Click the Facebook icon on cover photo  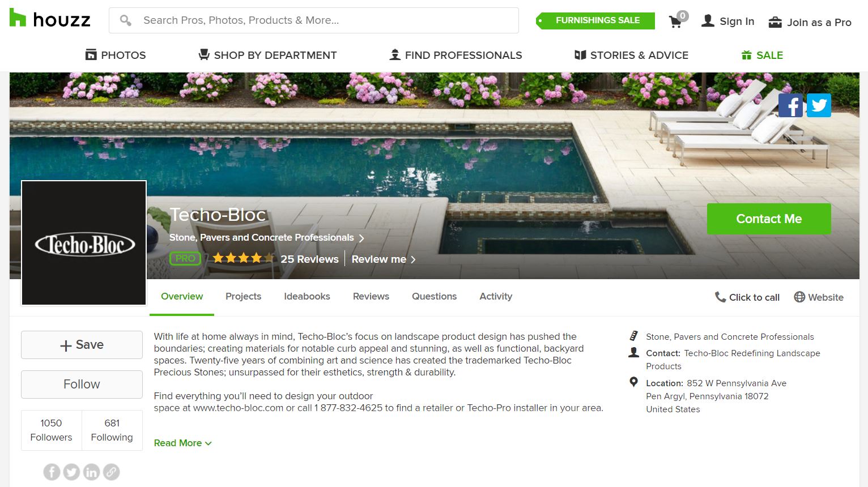click(790, 105)
